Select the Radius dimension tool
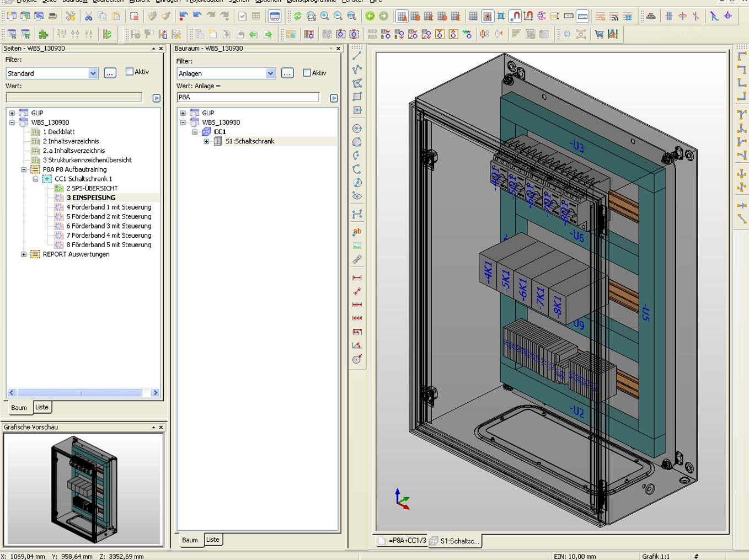The height and width of the screenshot is (560, 749). pos(357,359)
